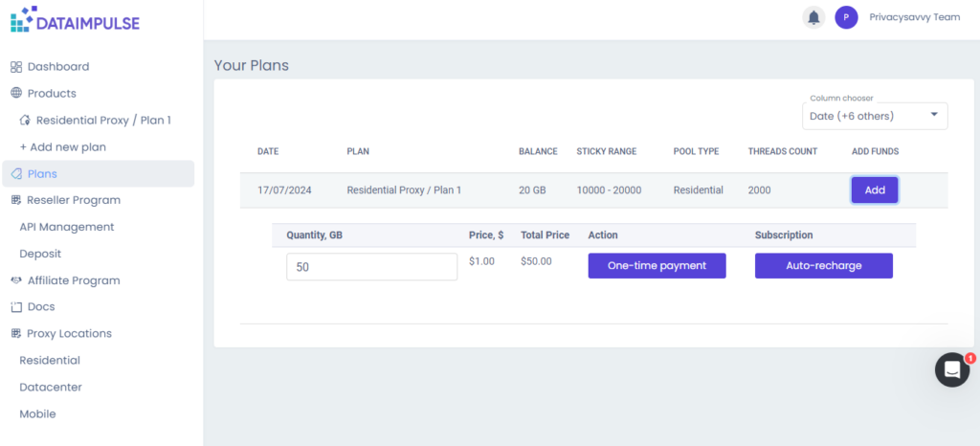The image size is (980, 446).
Task: Click Add new plan link
Action: [63, 147]
